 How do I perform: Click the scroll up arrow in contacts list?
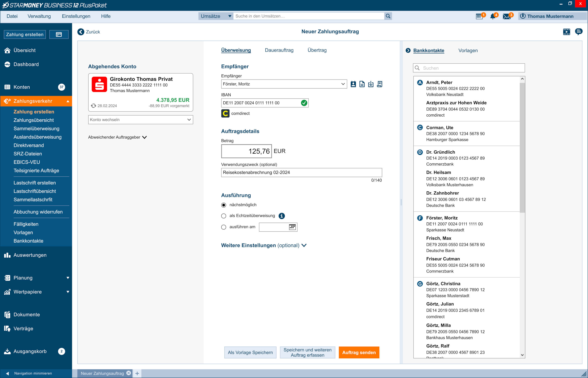(522, 79)
